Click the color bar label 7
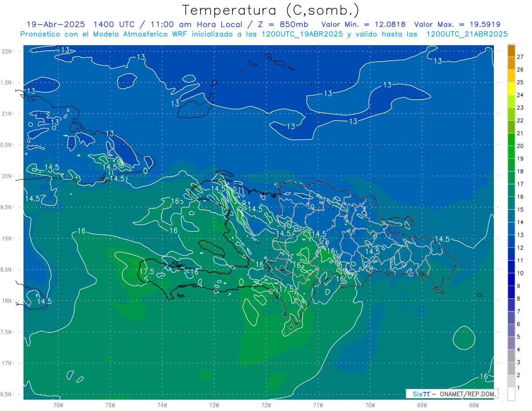Viewport: 532px width, 411px height. pos(519,311)
